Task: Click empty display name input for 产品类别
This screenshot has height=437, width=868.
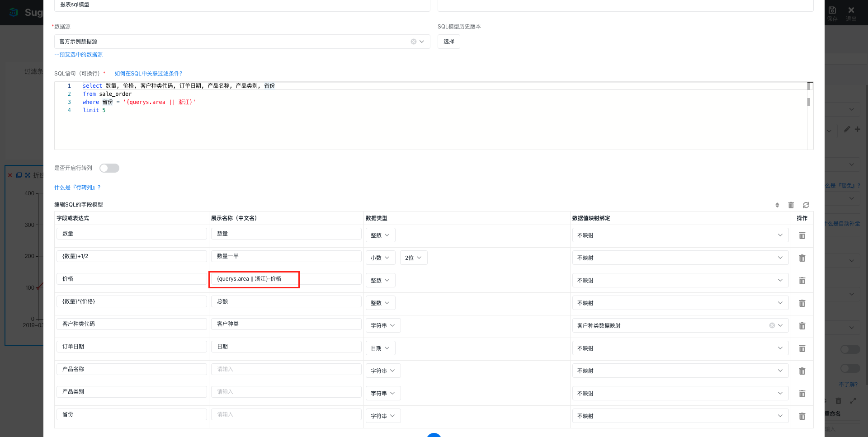Action: pyautogui.click(x=286, y=392)
